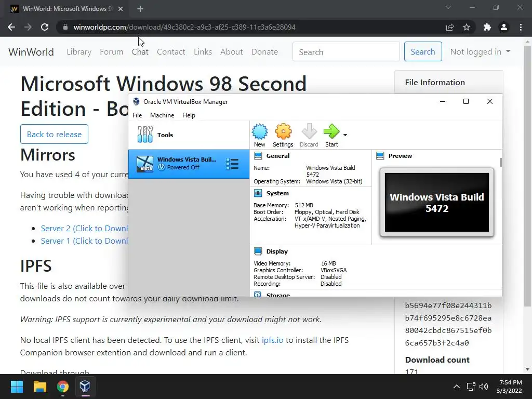
Task: Open volume tray icon
Action: click(x=484, y=387)
